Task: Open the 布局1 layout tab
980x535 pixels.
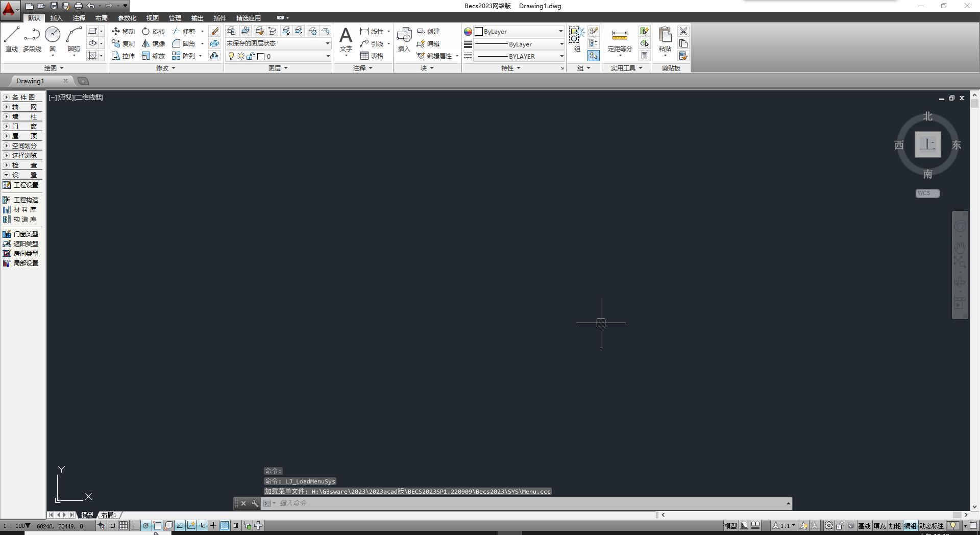Action: tap(109, 515)
